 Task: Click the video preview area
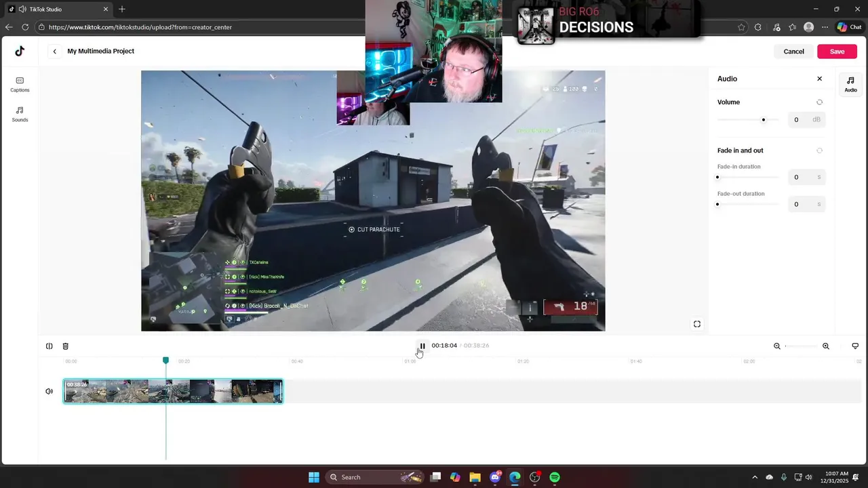tap(373, 201)
